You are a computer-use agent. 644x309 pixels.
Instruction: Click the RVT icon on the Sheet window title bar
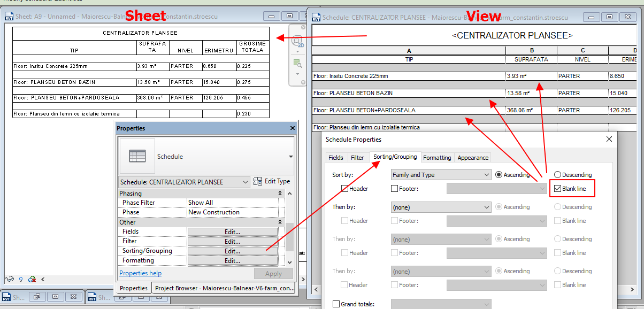coord(9,17)
